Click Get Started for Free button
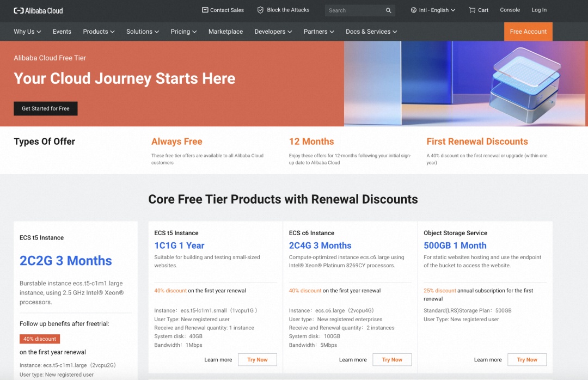 (x=46, y=108)
